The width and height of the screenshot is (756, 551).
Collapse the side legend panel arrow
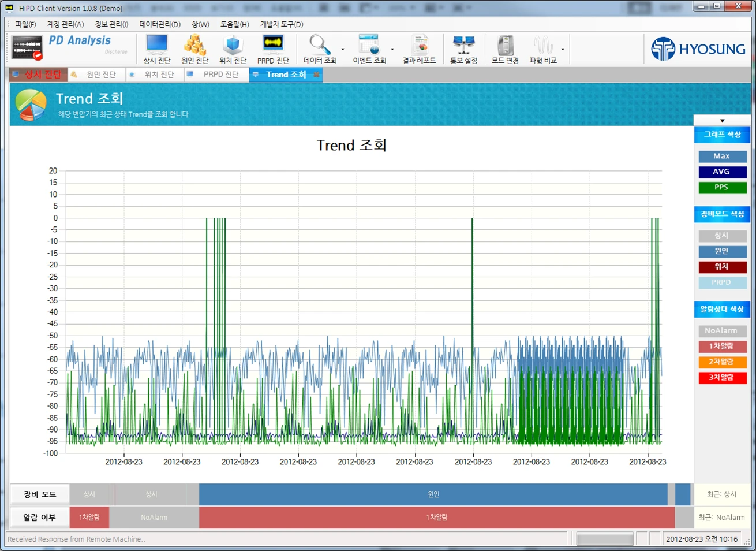click(722, 121)
